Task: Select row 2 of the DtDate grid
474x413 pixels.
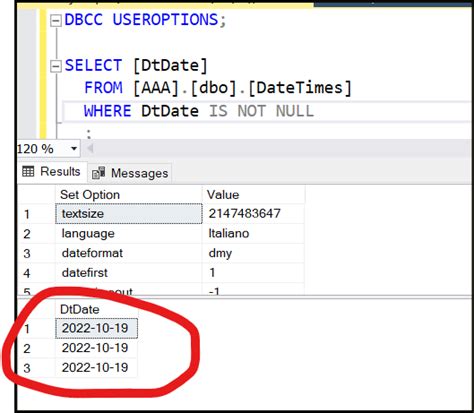Action: (96, 348)
